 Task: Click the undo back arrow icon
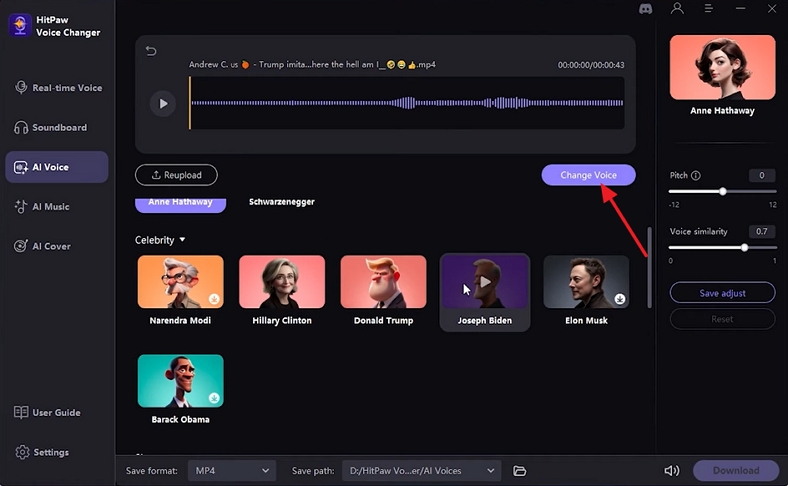151,51
